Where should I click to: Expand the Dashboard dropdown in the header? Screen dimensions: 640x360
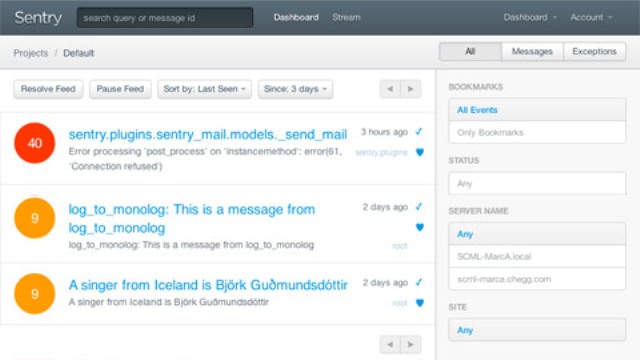click(529, 18)
